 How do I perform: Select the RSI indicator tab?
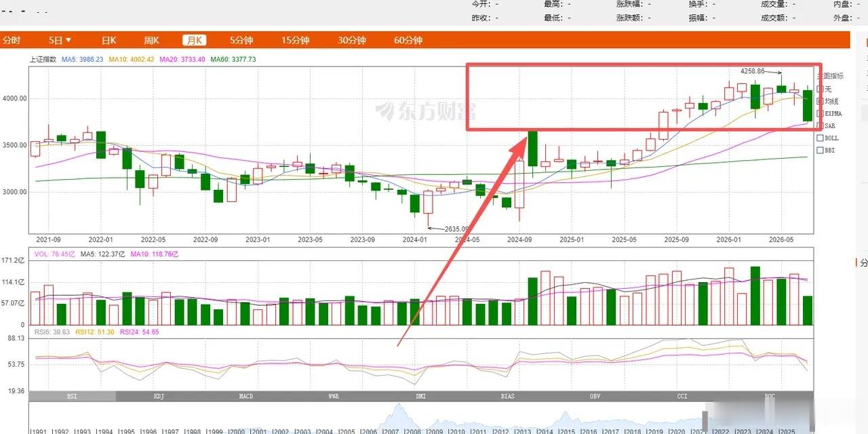tap(73, 396)
